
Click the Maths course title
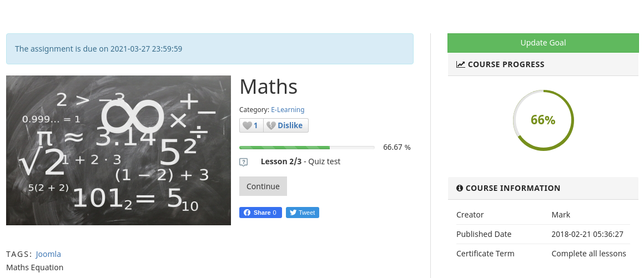pyautogui.click(x=269, y=87)
